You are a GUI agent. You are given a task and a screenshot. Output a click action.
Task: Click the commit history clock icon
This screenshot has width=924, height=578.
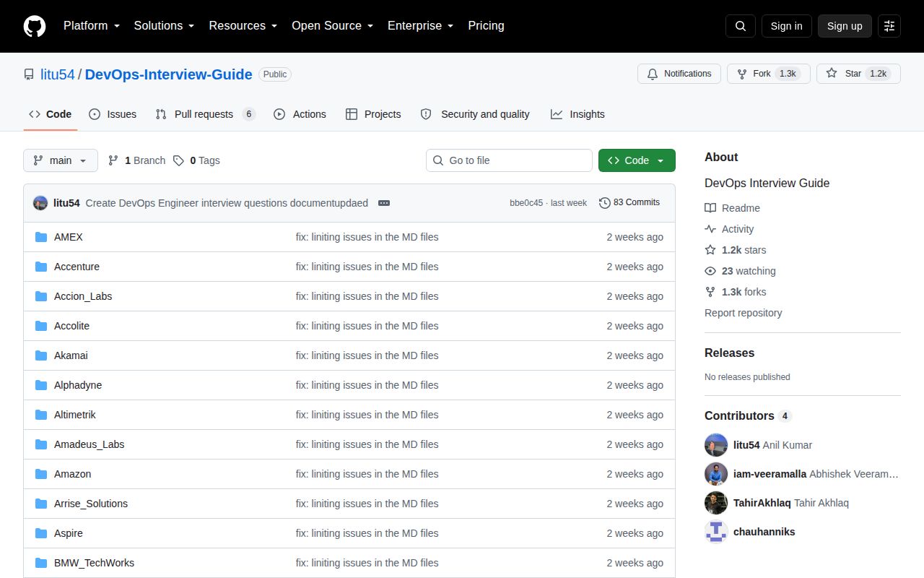pos(605,203)
